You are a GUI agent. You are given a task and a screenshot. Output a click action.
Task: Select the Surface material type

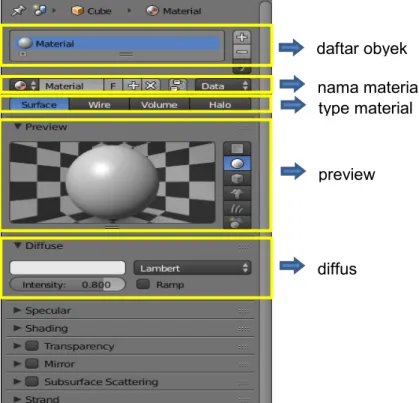[39, 105]
